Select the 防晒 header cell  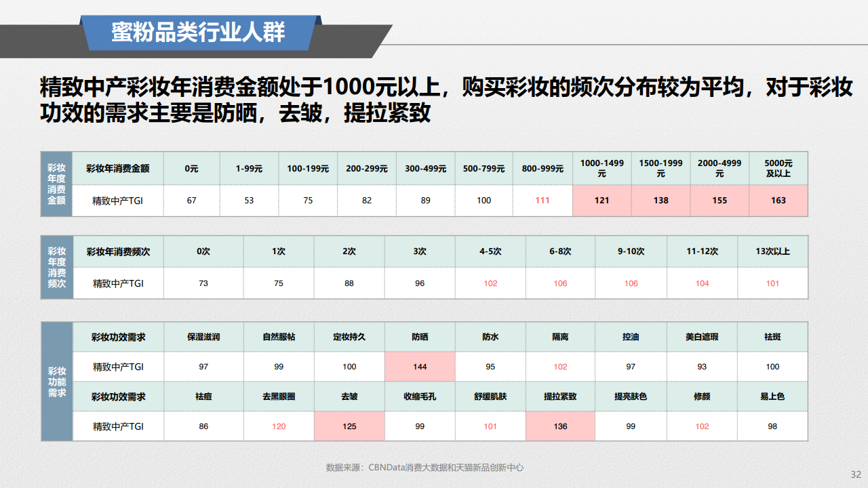[420, 337]
